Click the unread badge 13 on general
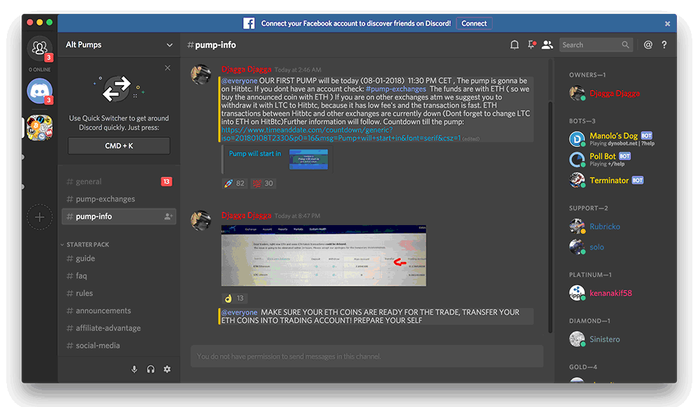Viewport: 700px width, 407px height. (167, 182)
